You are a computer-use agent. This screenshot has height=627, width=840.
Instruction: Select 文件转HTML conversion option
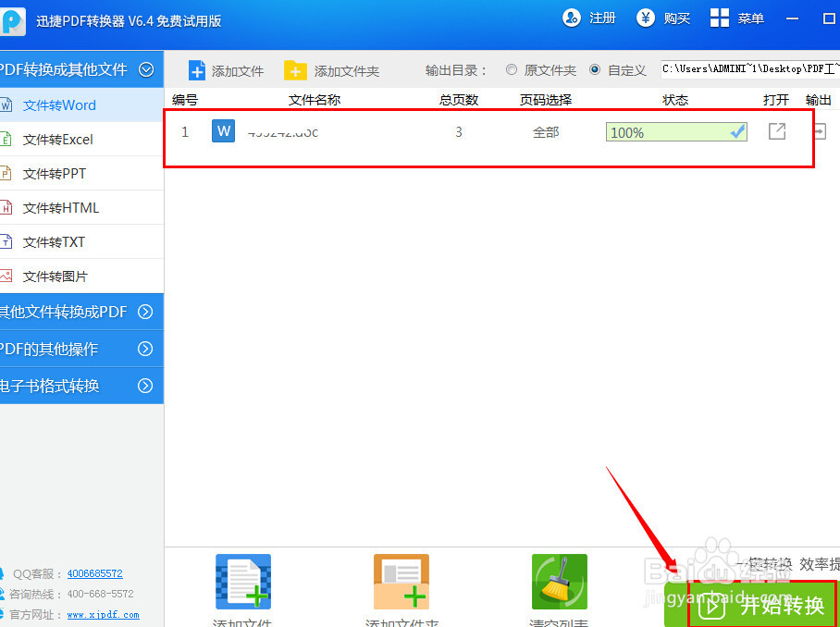[x=81, y=208]
